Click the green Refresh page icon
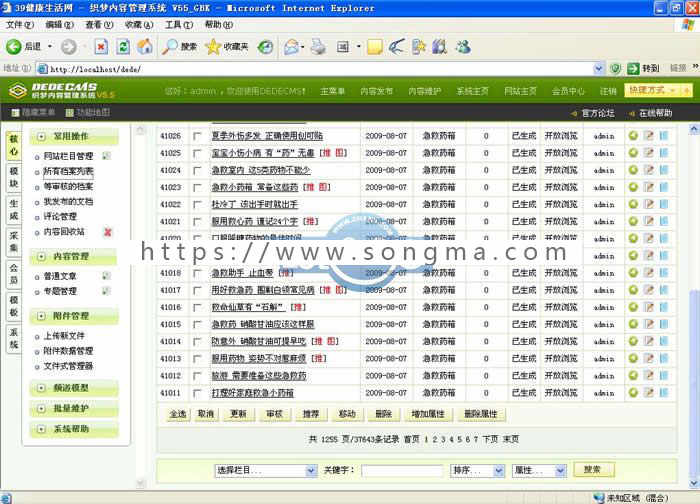Screen dimensions: 700x504 pos(123,46)
